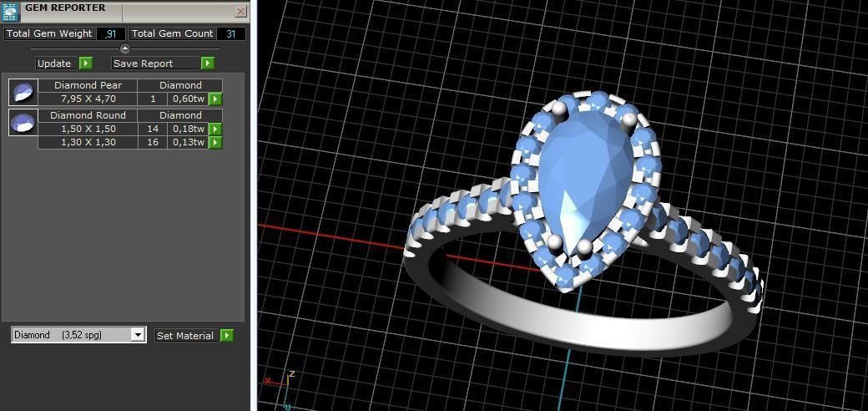868x411 pixels.
Task: Click the Gem Reporter panel icon
Action: click(x=11, y=11)
